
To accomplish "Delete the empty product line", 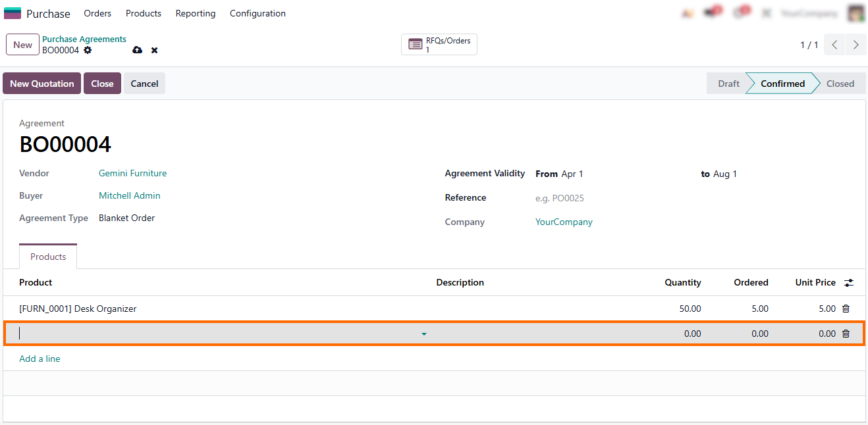I will point(846,334).
